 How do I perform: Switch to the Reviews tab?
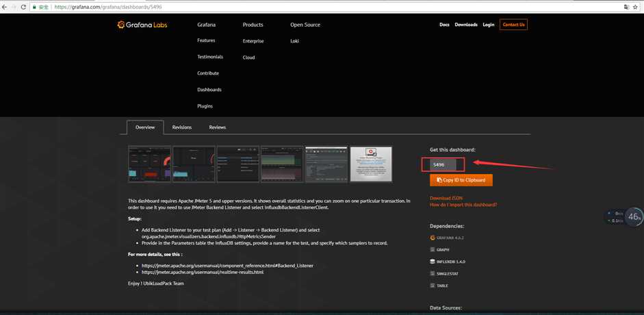pos(217,127)
